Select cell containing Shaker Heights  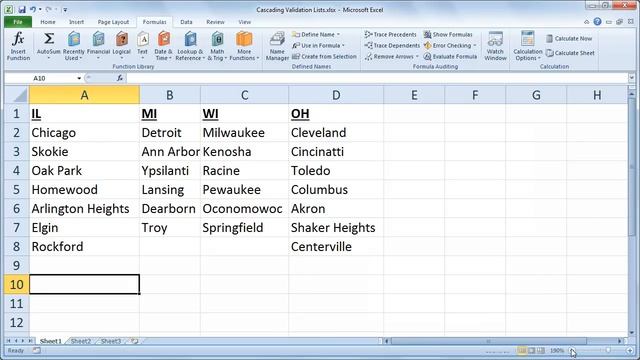[336, 228]
